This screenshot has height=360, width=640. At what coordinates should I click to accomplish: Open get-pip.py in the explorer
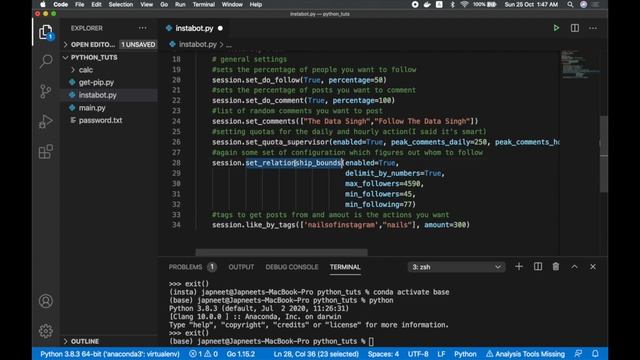[96, 82]
